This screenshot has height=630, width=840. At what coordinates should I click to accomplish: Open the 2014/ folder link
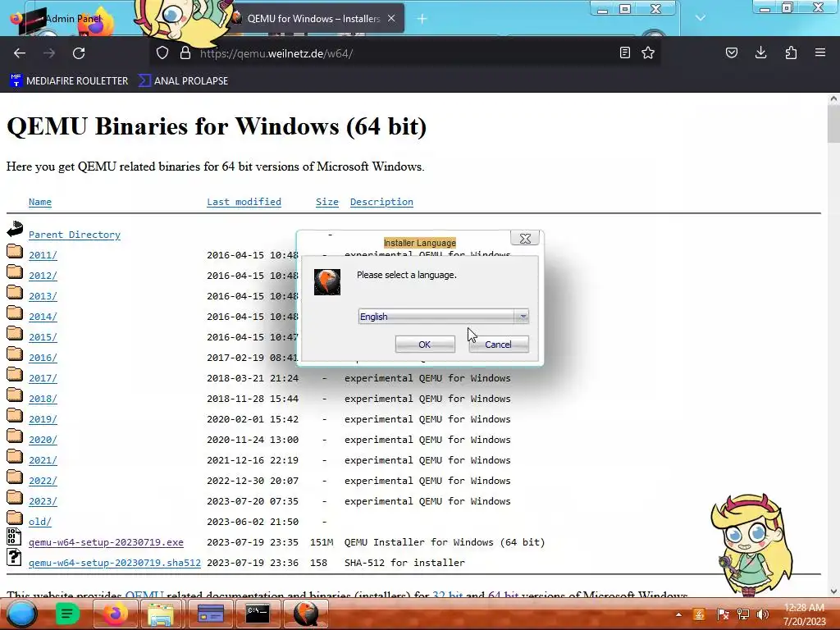(x=43, y=317)
